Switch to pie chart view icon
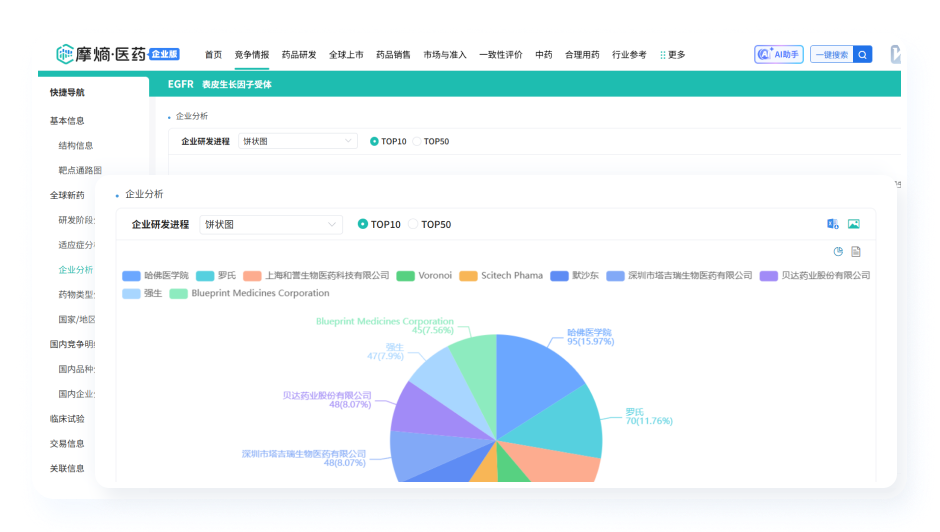This screenshot has width=940, height=532. pos(838,251)
